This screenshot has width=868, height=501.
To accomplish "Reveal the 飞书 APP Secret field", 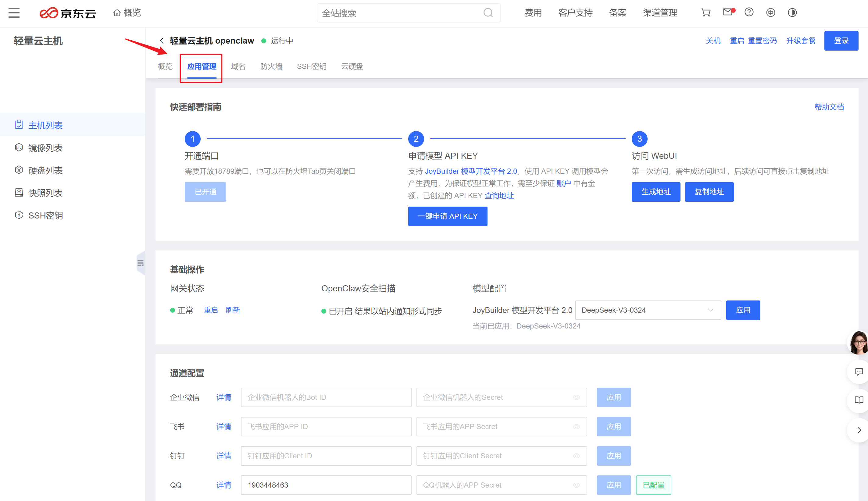I will point(577,427).
